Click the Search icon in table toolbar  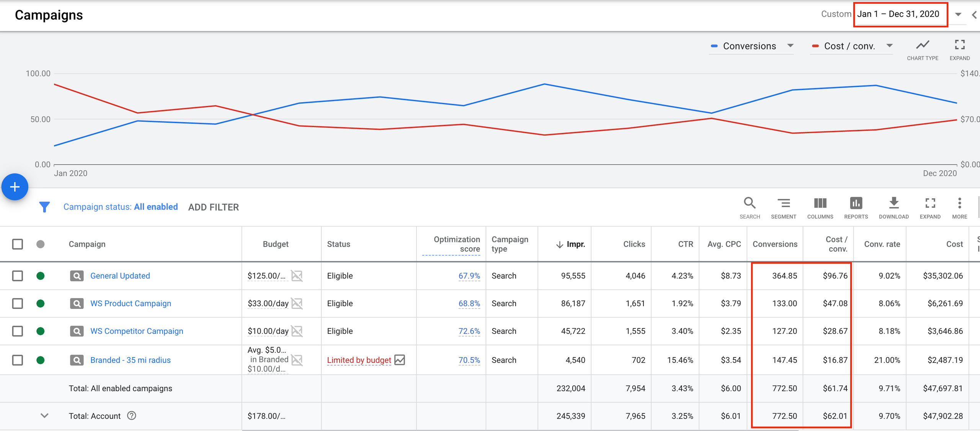coord(749,203)
